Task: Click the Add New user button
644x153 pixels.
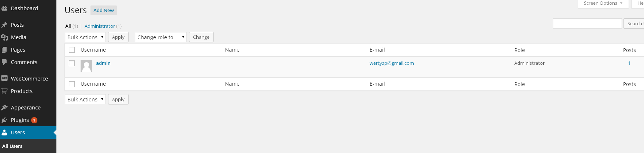Action: [x=104, y=11]
